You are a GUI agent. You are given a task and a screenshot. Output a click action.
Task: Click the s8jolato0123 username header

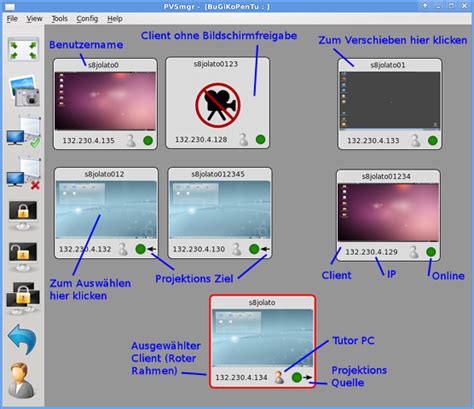click(216, 64)
